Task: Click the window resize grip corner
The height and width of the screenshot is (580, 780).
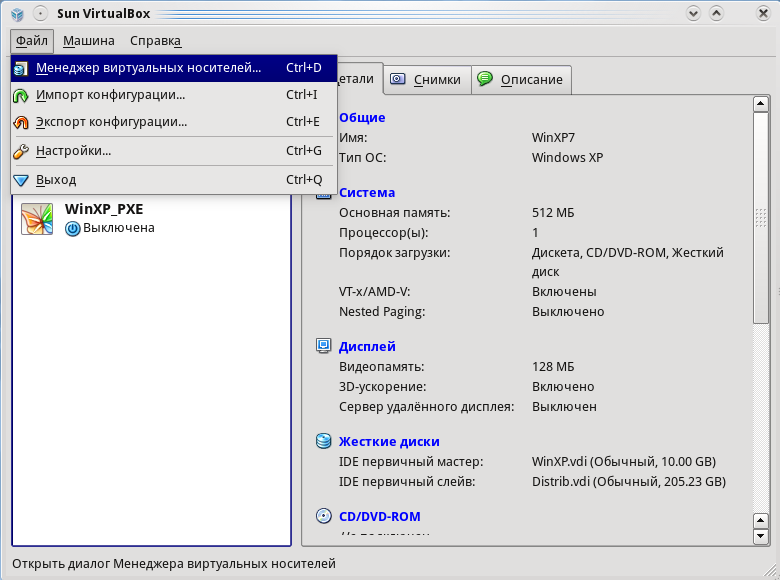Action: coord(770,570)
